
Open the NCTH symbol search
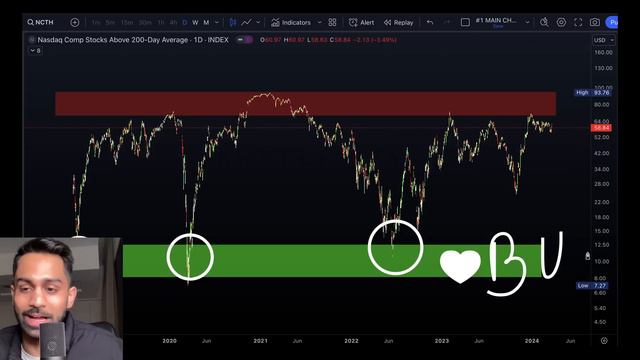[40, 22]
